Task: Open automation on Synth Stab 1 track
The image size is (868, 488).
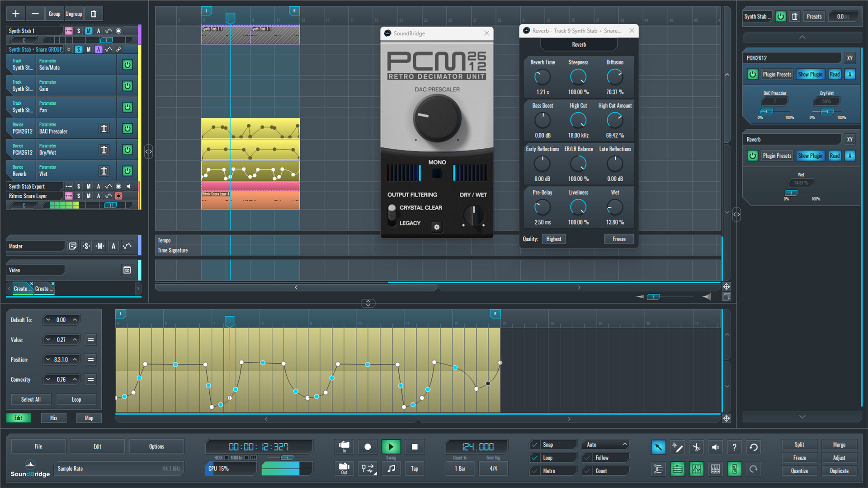Action: [108, 31]
